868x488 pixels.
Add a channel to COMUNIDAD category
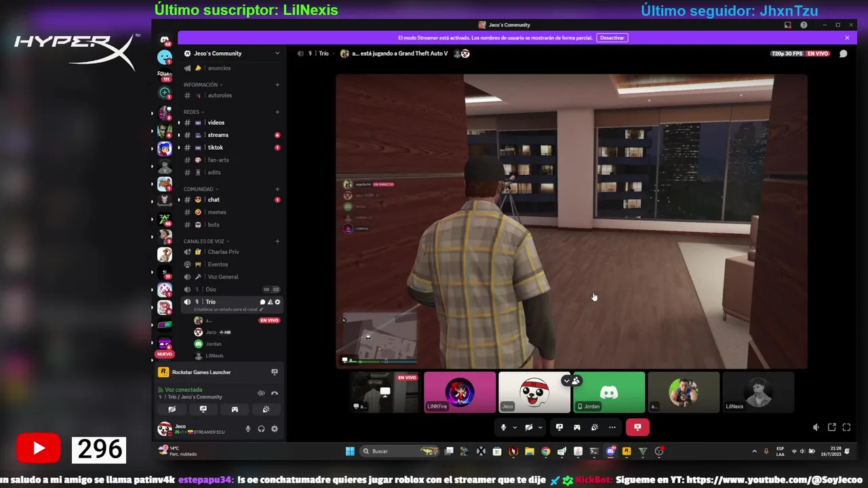(x=277, y=189)
